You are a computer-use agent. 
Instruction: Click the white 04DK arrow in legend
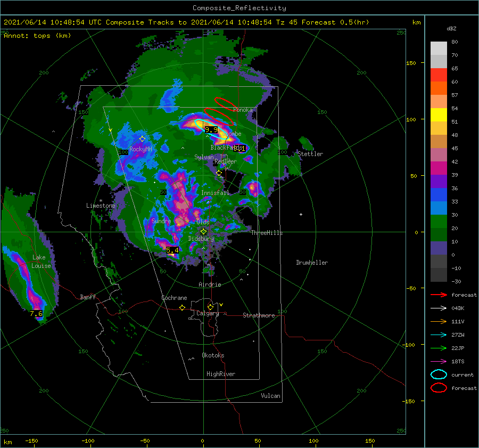(439, 308)
